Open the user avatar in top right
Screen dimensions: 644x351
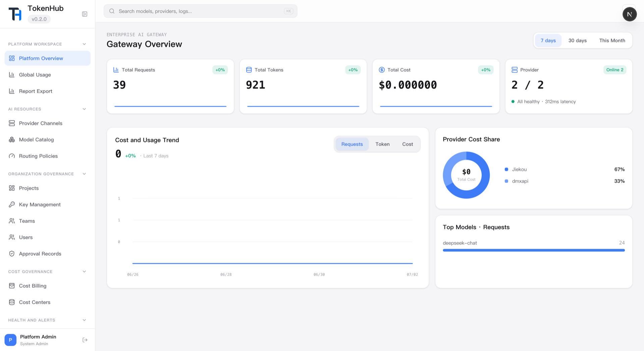click(x=629, y=14)
